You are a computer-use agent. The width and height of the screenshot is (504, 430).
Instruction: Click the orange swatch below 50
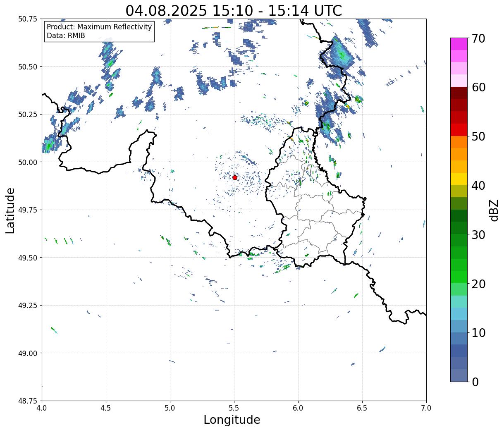click(x=459, y=142)
